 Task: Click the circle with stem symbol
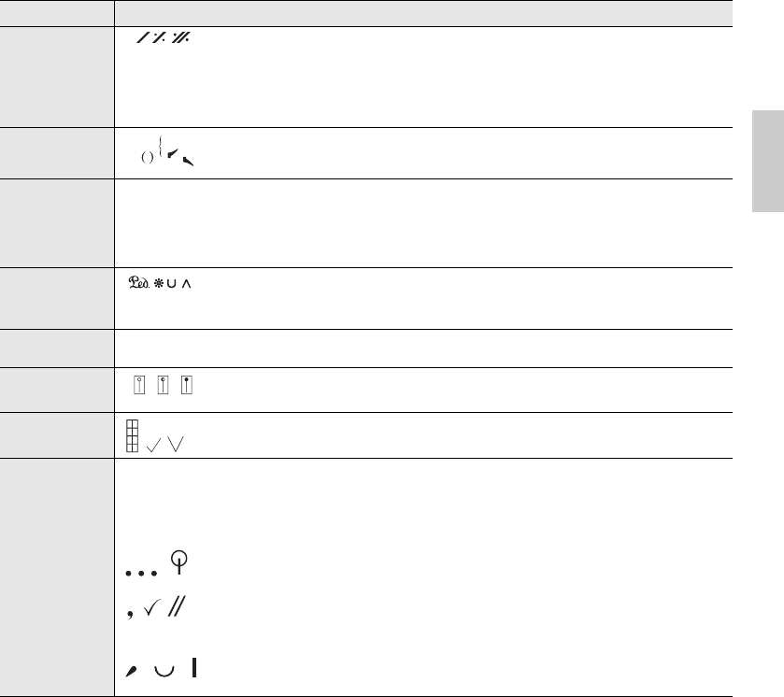tap(178, 562)
